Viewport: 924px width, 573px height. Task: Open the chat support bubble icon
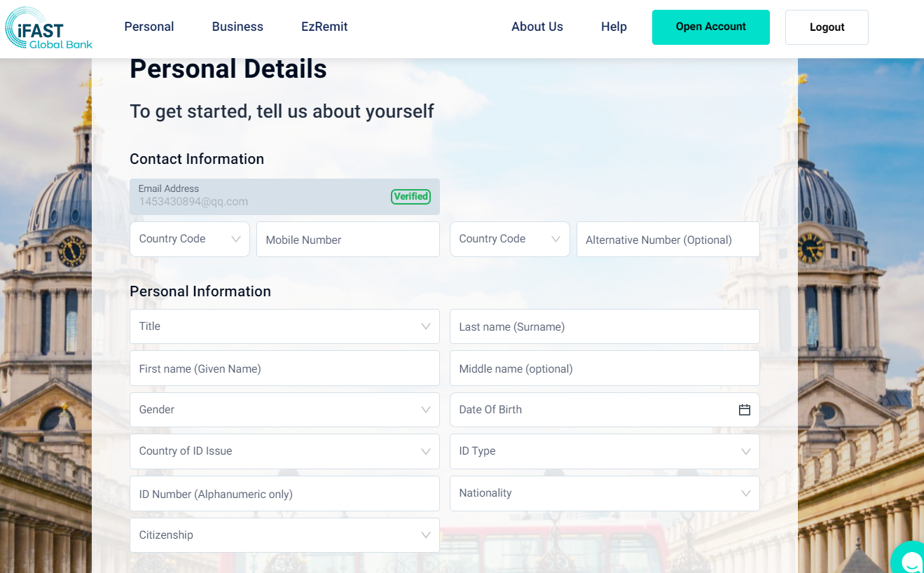(x=910, y=560)
